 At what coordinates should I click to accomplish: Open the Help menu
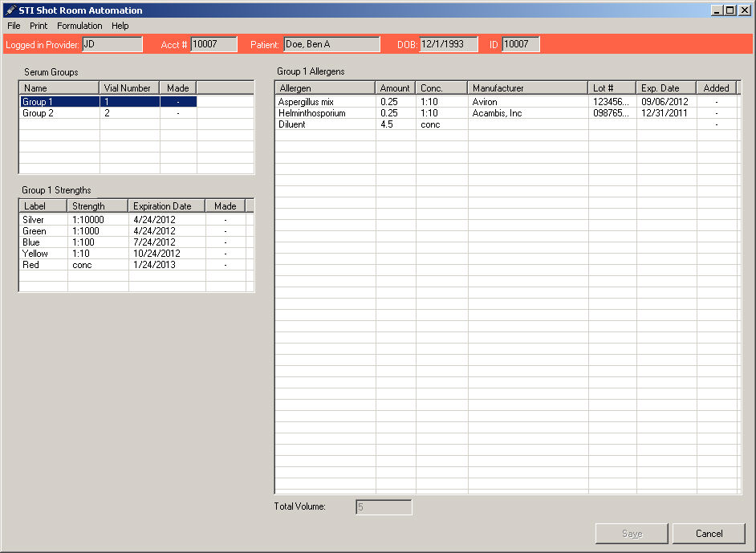[120, 26]
